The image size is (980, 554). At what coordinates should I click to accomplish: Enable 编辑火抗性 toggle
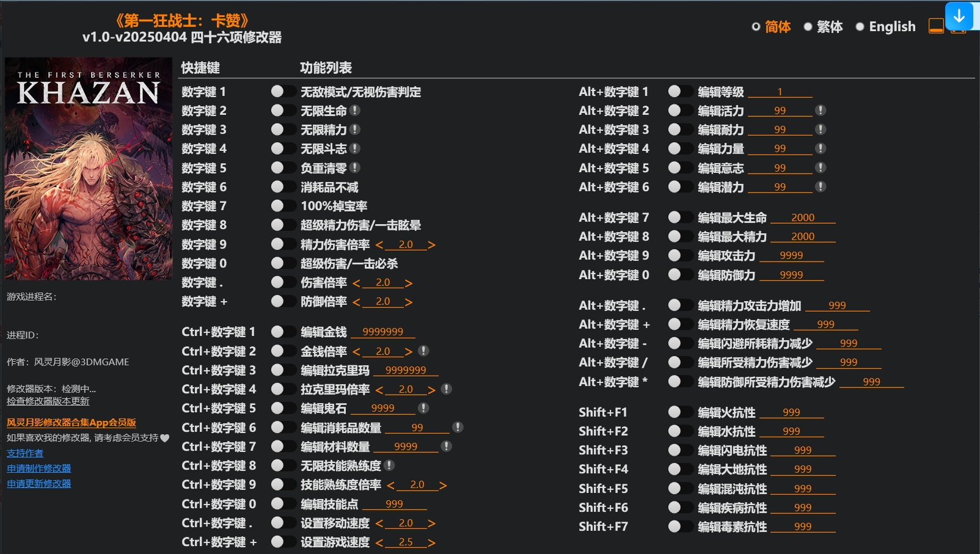680,412
